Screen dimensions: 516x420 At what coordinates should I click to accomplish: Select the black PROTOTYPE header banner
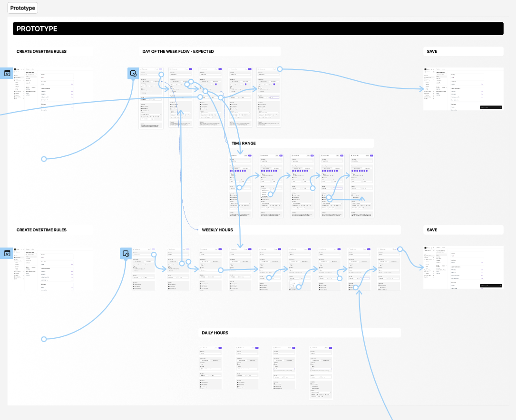258,29
